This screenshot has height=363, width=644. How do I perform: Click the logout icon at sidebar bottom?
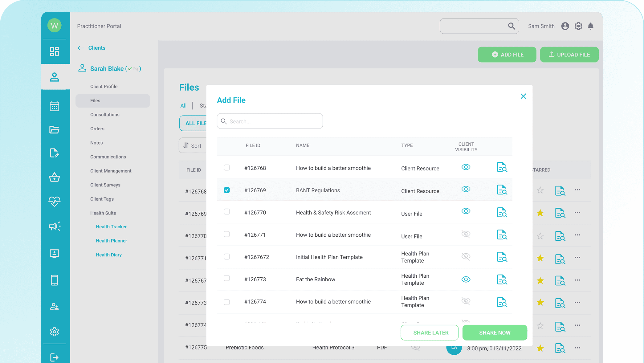click(54, 357)
